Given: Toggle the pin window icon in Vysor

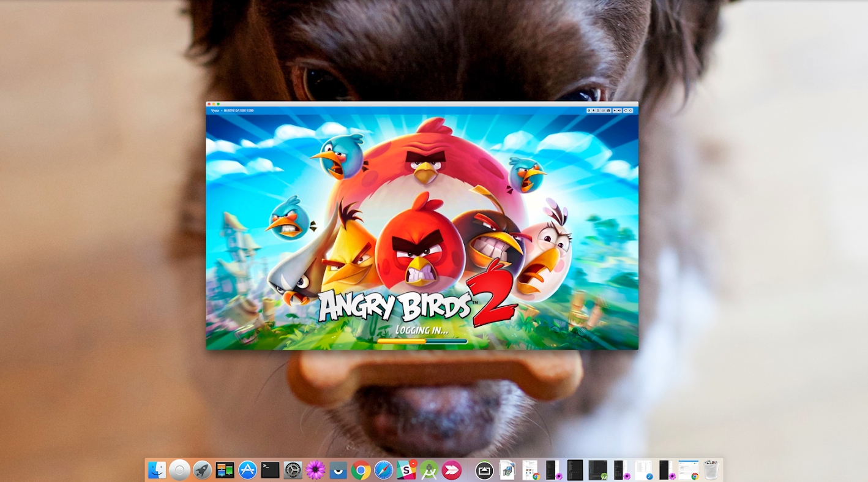Looking at the screenshot, I should point(593,110).
